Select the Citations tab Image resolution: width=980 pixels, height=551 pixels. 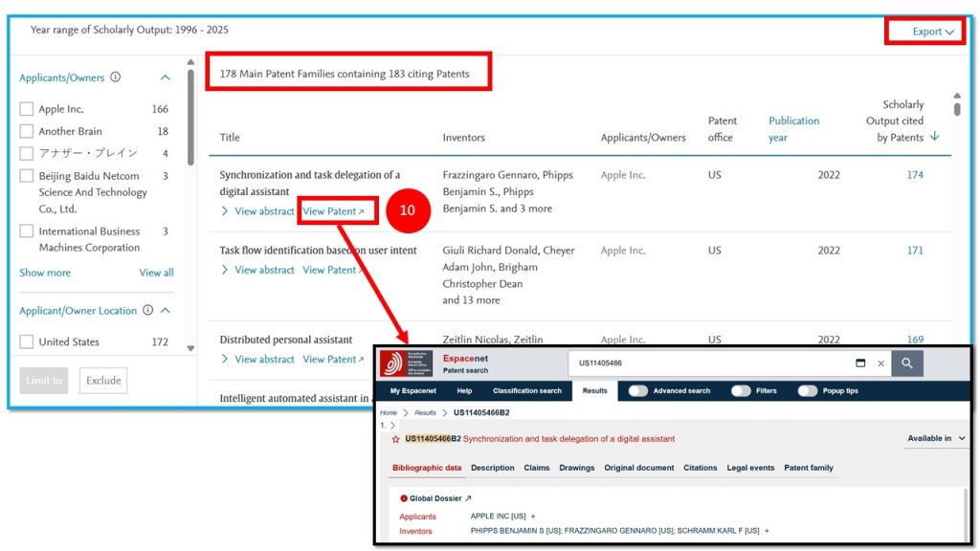700,468
